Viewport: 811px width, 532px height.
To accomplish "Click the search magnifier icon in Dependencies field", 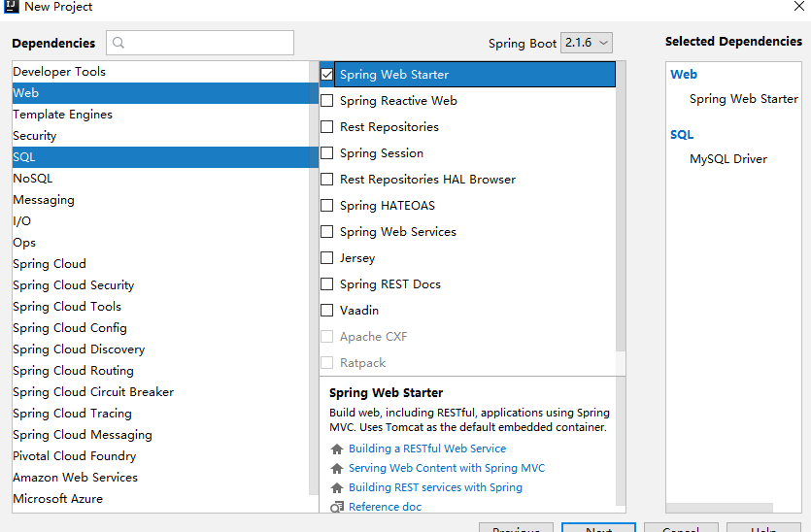I will (118, 43).
